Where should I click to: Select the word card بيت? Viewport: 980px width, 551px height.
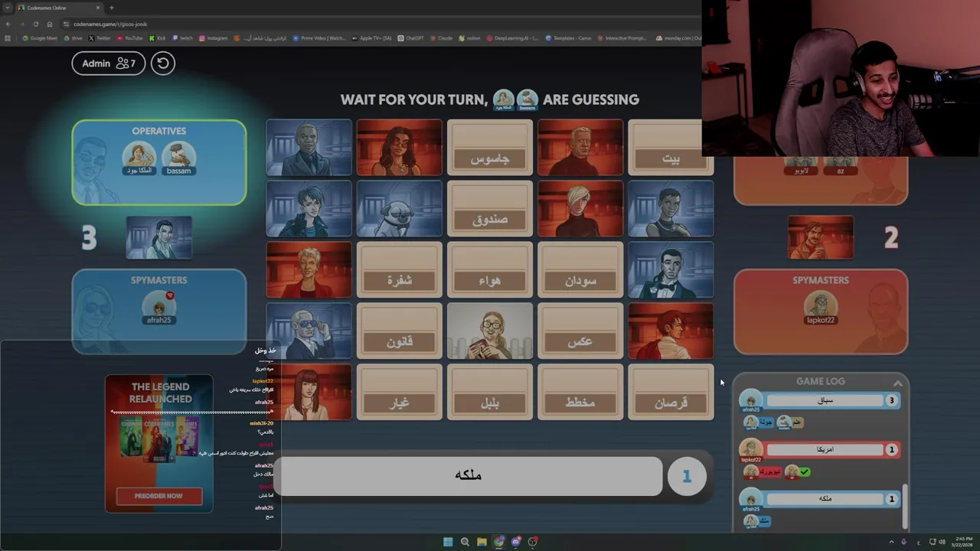(x=665, y=148)
